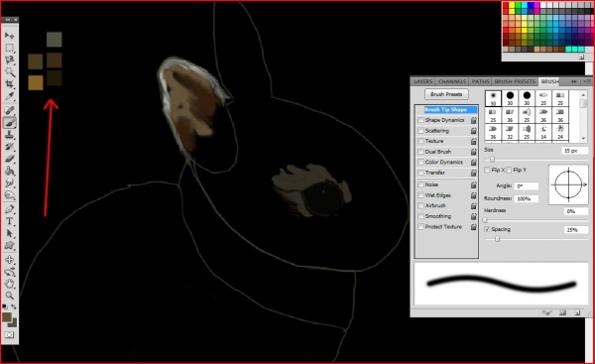Toggle Flip X checkbox
Viewport: 595px width, 364px height.
tap(487, 170)
